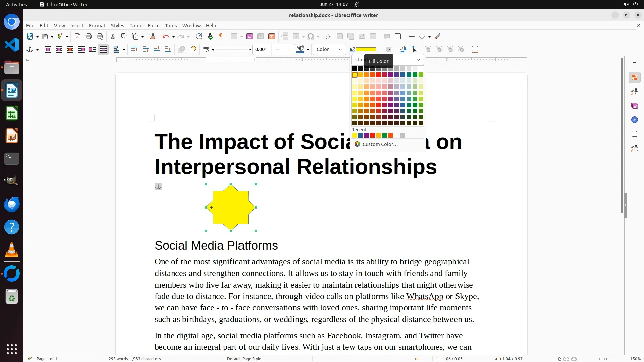Image resolution: width=644 pixels, height=362 pixels.
Task: Click the Clone Formatting paintbrush icon
Action: (x=153, y=36)
